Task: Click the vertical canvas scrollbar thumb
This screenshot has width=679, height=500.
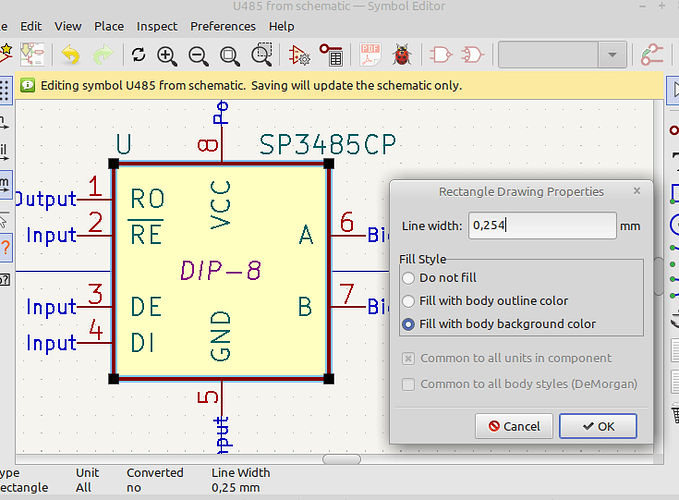Action: (x=659, y=276)
